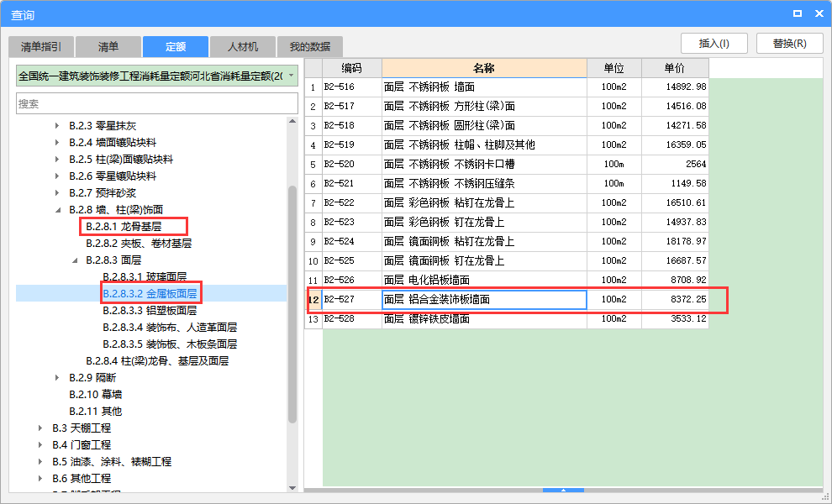Switch to the 清单指引 tab
832x504 pixels.
coord(41,47)
